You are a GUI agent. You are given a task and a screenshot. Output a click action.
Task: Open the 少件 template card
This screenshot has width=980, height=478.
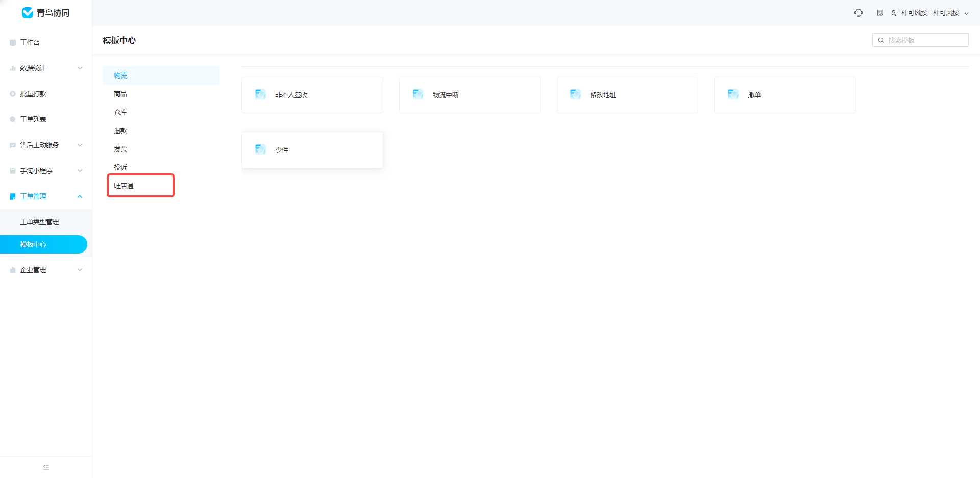click(x=312, y=150)
